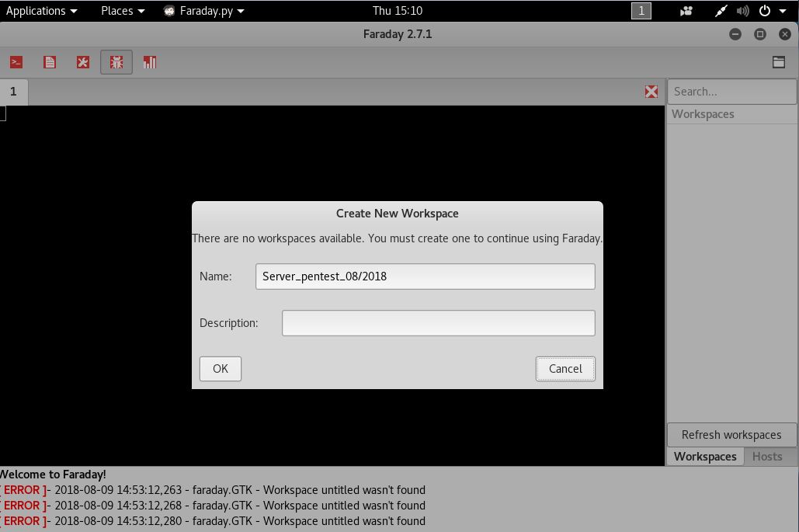799x532 pixels.
Task: Switch to the Hosts sidebar tab
Action: pyautogui.click(x=767, y=457)
